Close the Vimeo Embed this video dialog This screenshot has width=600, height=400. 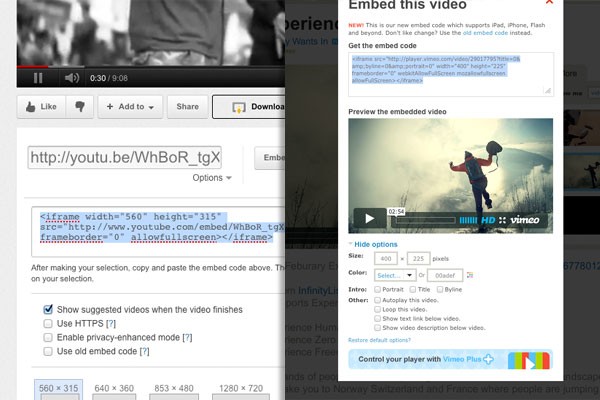tap(549, 2)
